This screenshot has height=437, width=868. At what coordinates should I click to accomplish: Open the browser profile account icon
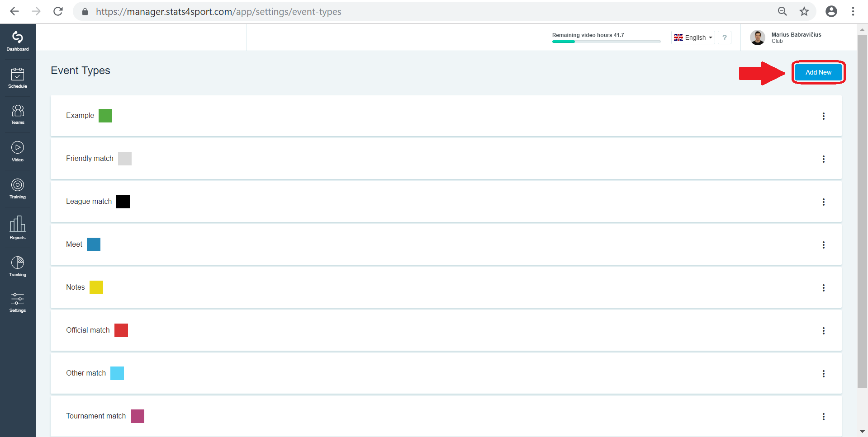[x=831, y=11]
